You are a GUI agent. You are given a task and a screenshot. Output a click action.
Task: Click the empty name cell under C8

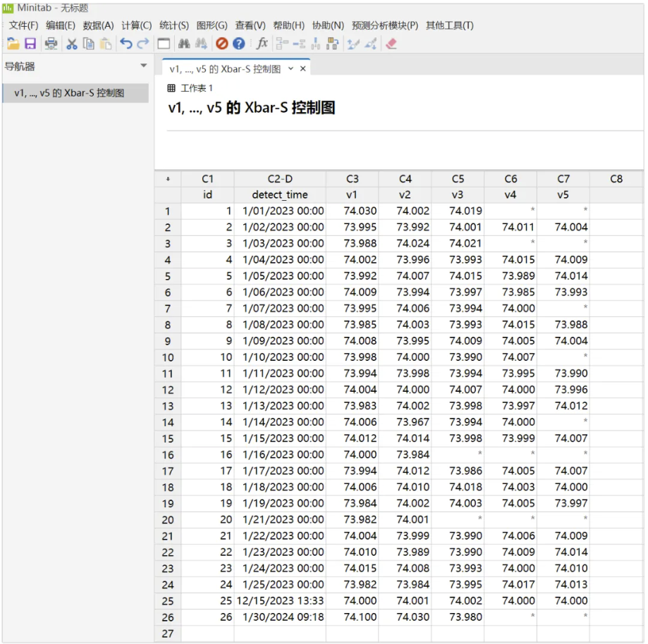[x=616, y=195]
